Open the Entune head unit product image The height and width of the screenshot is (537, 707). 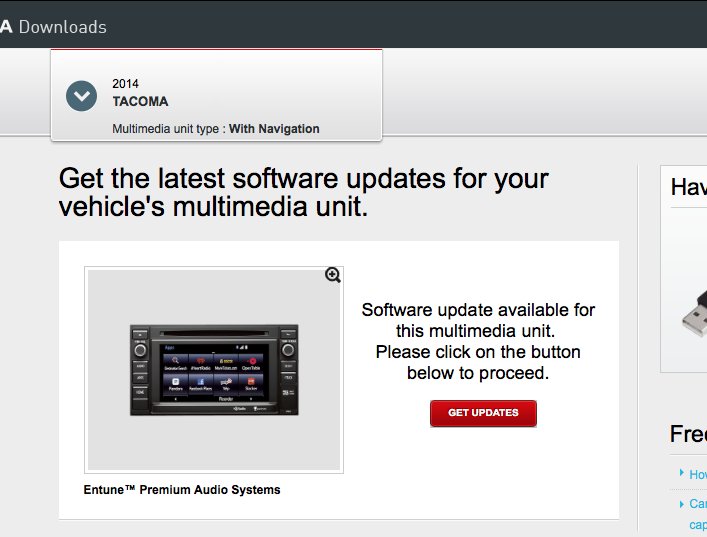coord(214,370)
